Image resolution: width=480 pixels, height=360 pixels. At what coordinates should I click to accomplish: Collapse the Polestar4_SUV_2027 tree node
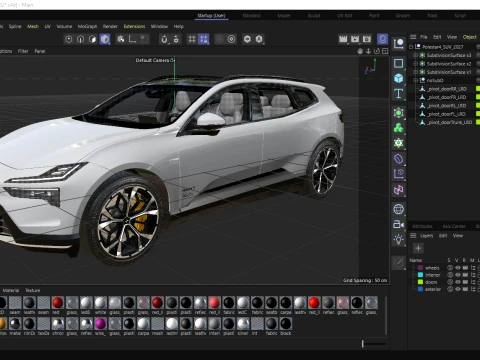(411, 47)
